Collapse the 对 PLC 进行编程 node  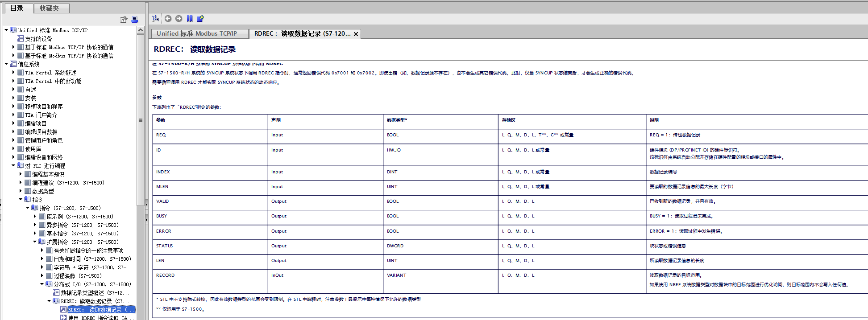(x=13, y=166)
